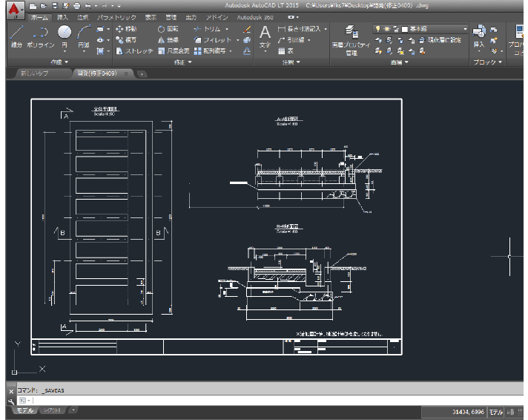528x420 pixels.
Task: Open the layer name dropdown list
Action: pyautogui.click(x=420, y=29)
